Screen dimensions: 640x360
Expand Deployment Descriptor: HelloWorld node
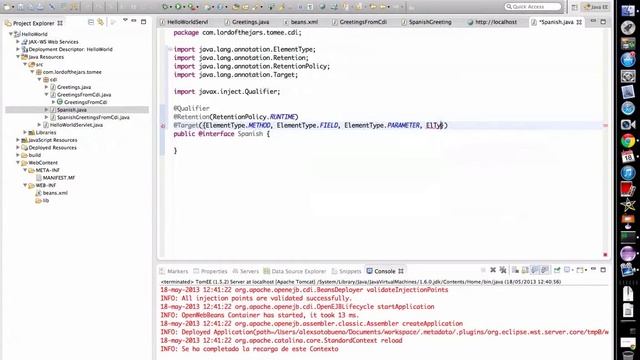tap(18, 49)
